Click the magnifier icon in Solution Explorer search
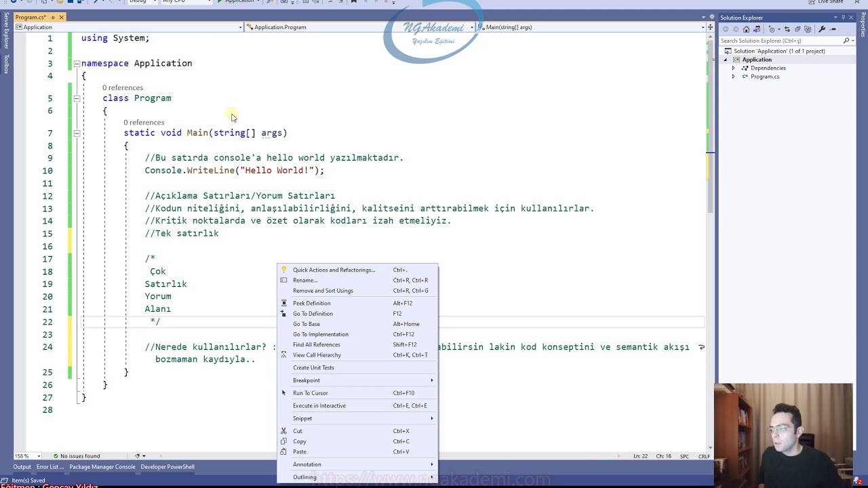This screenshot has height=488, width=868. pos(846,41)
